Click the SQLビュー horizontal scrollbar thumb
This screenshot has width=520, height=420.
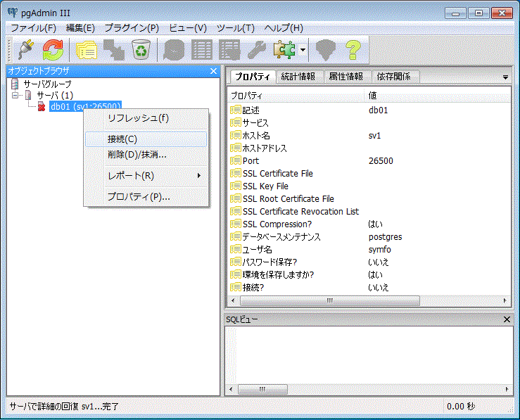pos(262,389)
